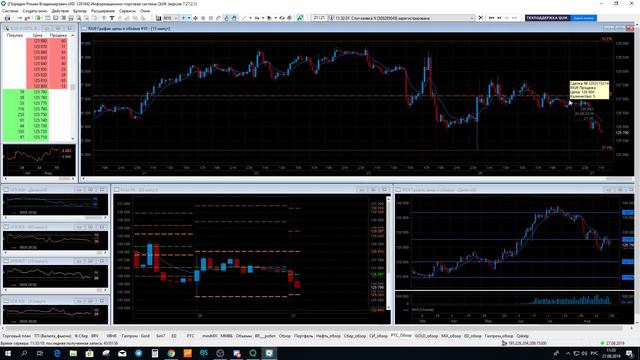Open the Создать окно menu
Screen dimensions: 640x360
click(35, 11)
